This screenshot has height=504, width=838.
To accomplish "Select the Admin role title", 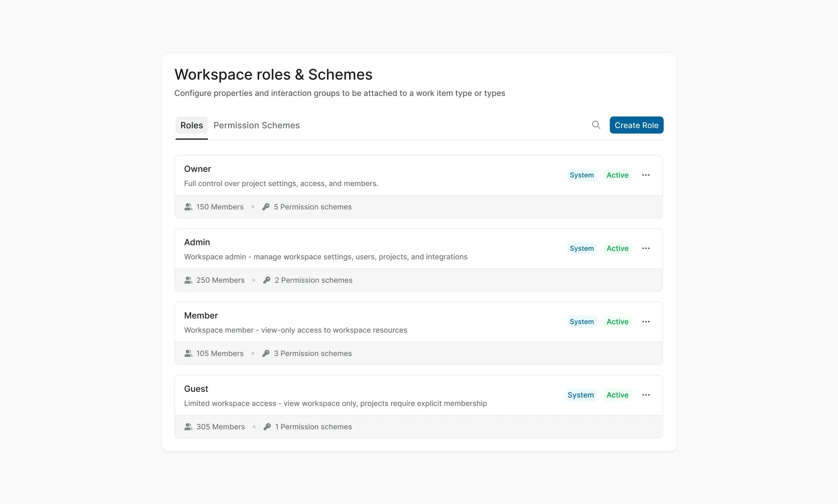I will (x=197, y=242).
